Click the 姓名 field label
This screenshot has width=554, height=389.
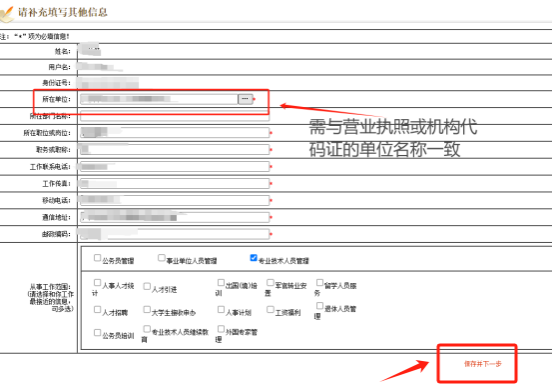tap(63, 52)
